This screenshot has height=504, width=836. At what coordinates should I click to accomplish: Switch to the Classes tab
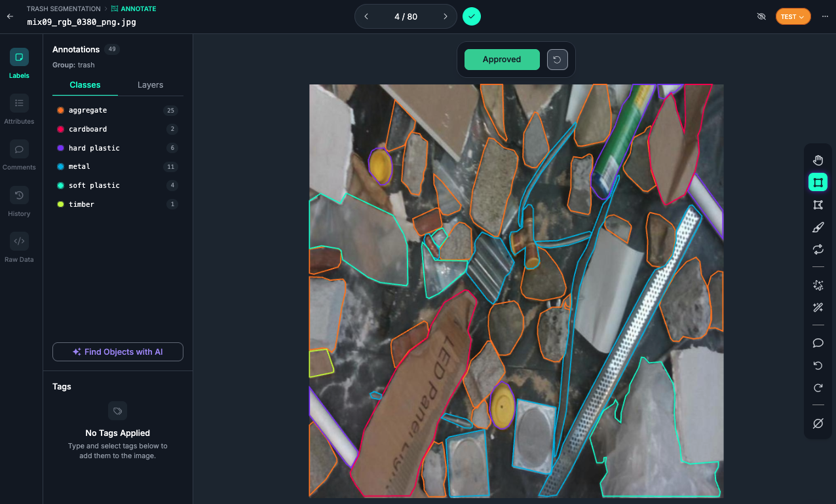click(85, 85)
